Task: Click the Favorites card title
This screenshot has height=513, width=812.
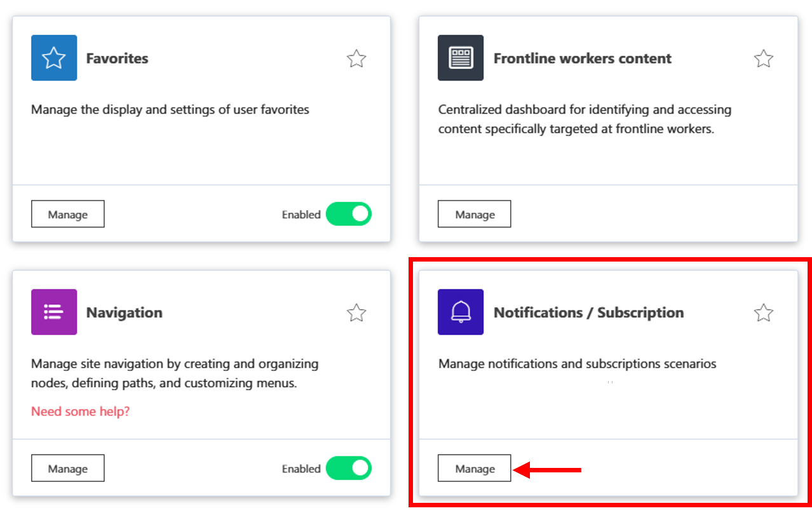Action: [x=118, y=58]
